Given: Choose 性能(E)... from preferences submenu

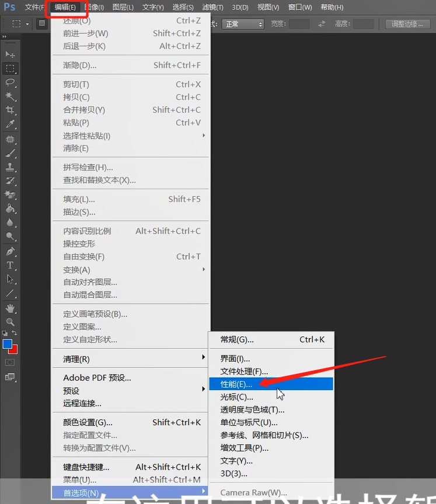Looking at the screenshot, I should [x=271, y=384].
